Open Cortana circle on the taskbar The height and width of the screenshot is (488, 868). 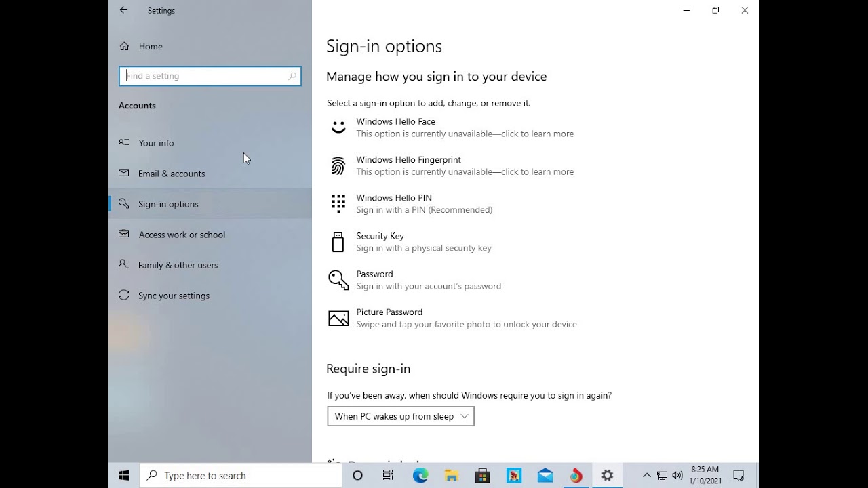click(358, 476)
